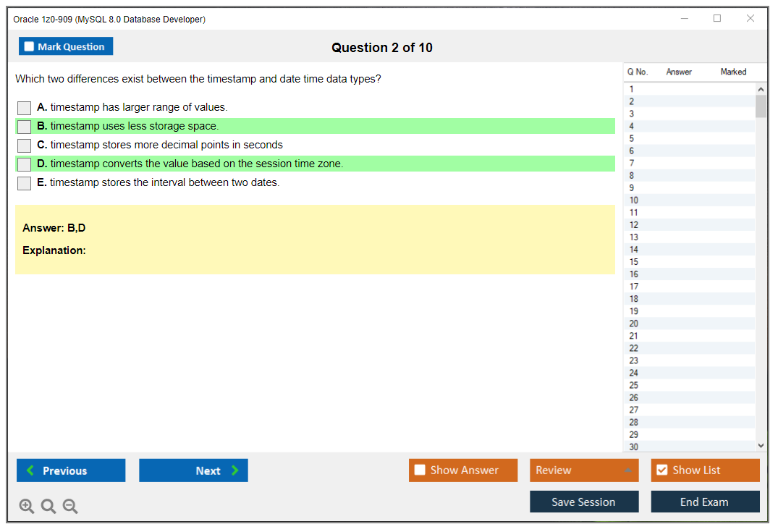The height and width of the screenshot is (532, 778).
Task: Check answer option A checkbox
Action: 25,108
